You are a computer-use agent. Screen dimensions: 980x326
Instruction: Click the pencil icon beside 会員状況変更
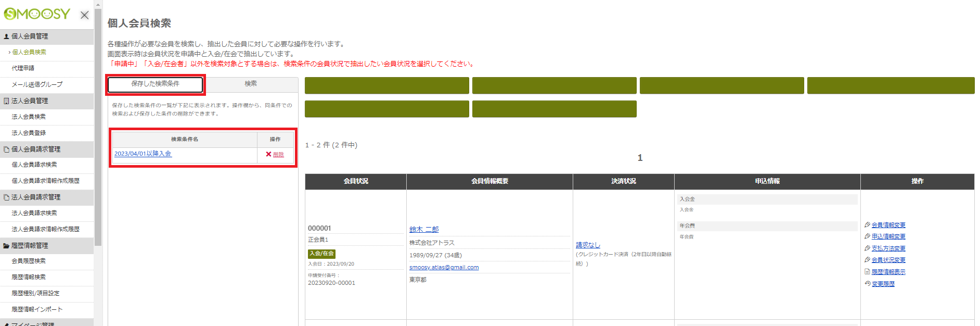(x=867, y=260)
